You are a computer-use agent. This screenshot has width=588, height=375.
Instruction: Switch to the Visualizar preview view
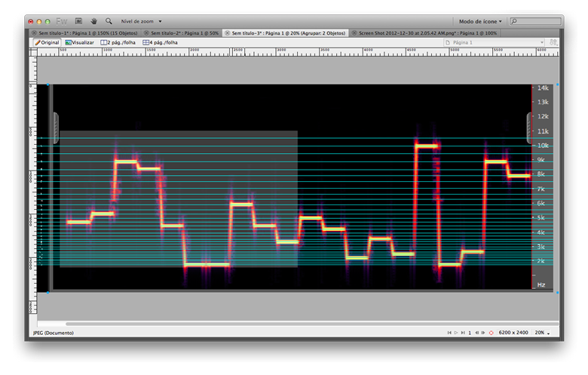click(79, 42)
